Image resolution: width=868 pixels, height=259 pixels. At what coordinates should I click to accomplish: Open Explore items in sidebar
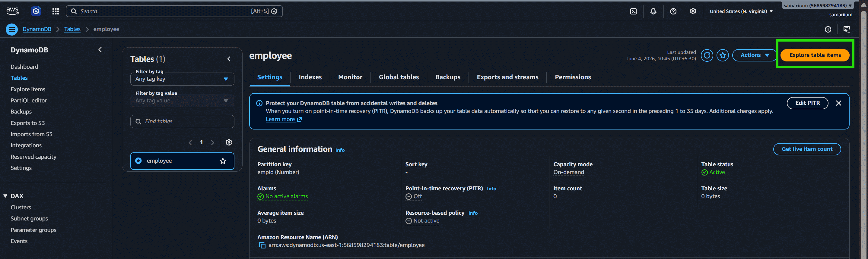tap(28, 89)
